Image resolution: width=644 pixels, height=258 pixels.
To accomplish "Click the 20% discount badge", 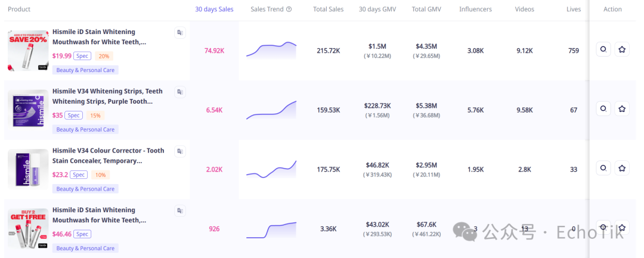I will click(x=104, y=56).
